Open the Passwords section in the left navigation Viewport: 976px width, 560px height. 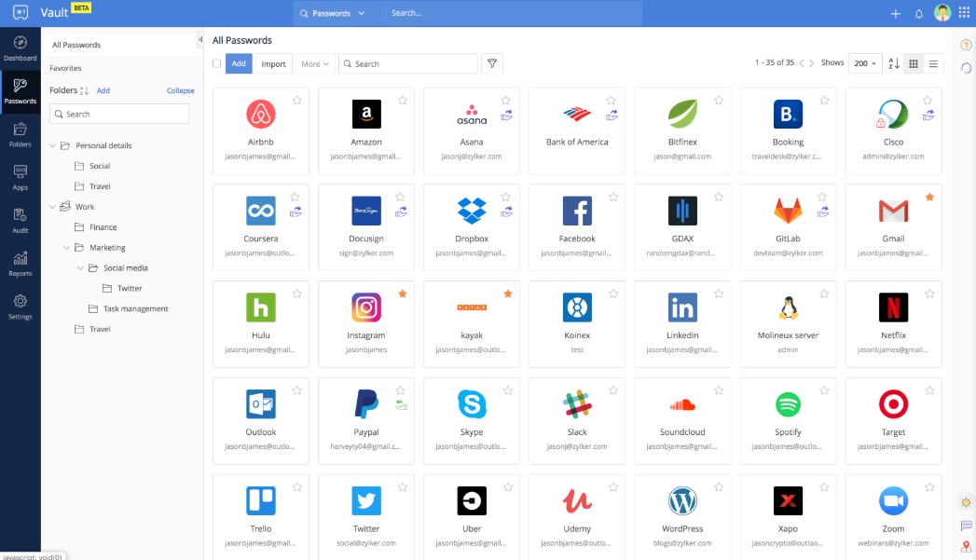click(20, 89)
